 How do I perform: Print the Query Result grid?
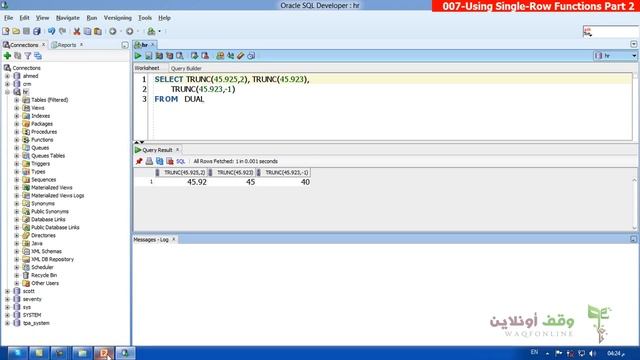[x=149, y=162]
